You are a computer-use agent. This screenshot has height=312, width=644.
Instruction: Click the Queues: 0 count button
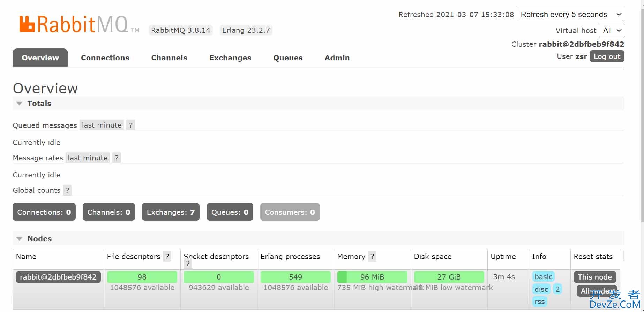pyautogui.click(x=230, y=212)
